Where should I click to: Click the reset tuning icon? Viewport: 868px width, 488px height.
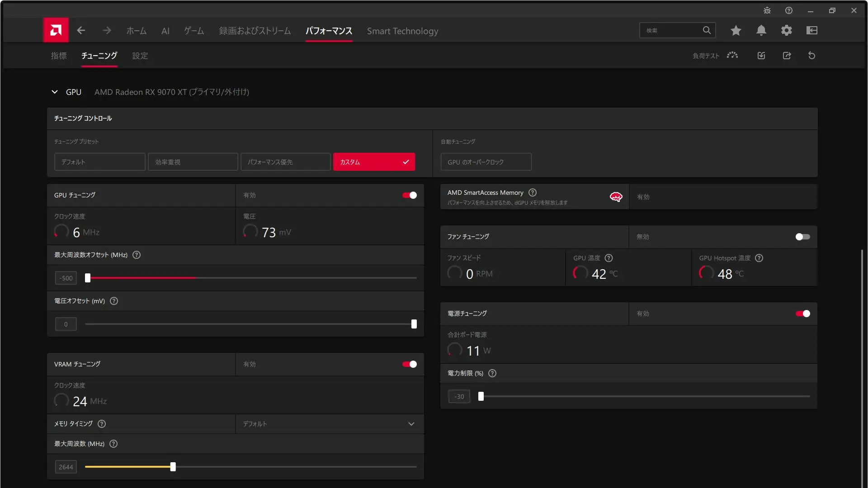(812, 55)
